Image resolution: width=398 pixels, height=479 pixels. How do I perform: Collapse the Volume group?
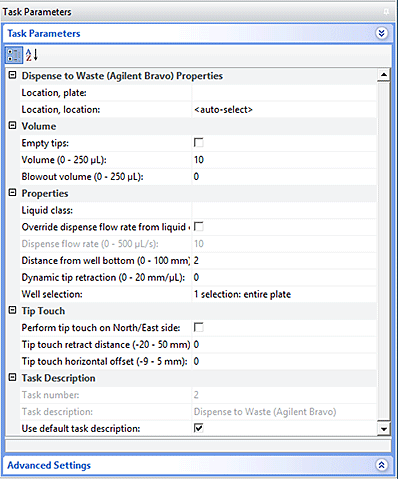(x=12, y=126)
